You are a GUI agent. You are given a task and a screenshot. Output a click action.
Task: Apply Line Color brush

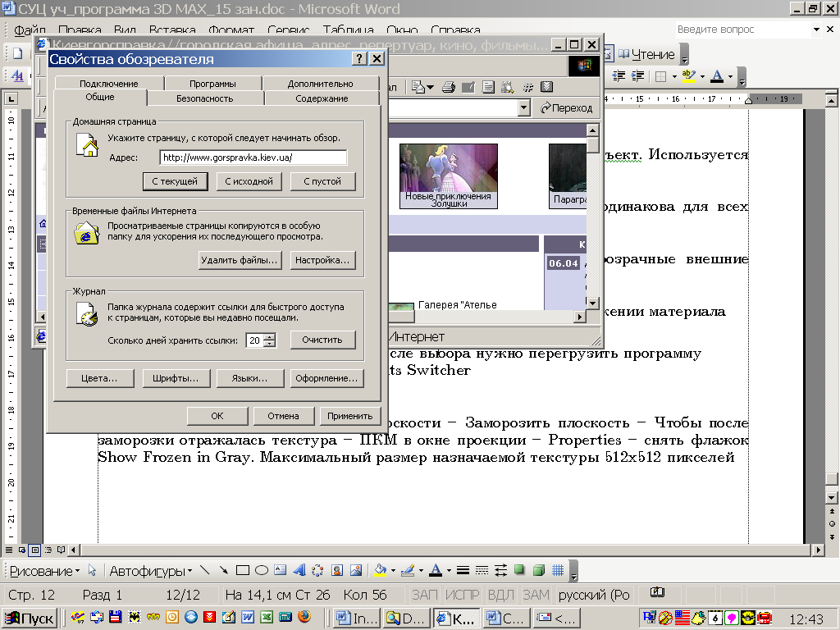(408, 571)
